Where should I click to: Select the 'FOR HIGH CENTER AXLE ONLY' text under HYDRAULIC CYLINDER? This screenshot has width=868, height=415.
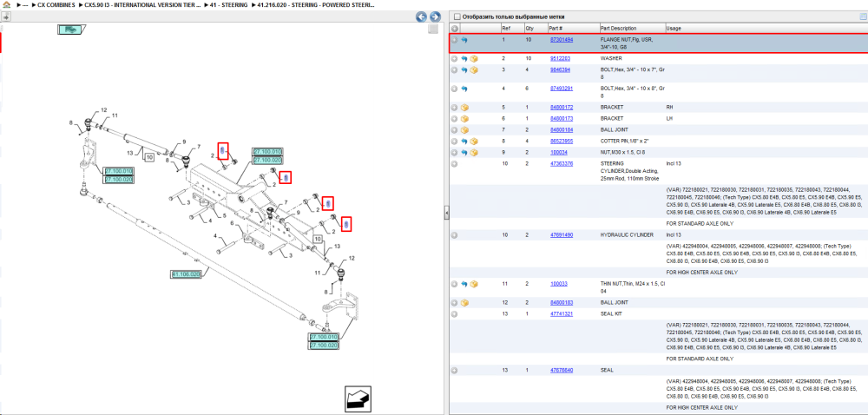click(x=702, y=273)
